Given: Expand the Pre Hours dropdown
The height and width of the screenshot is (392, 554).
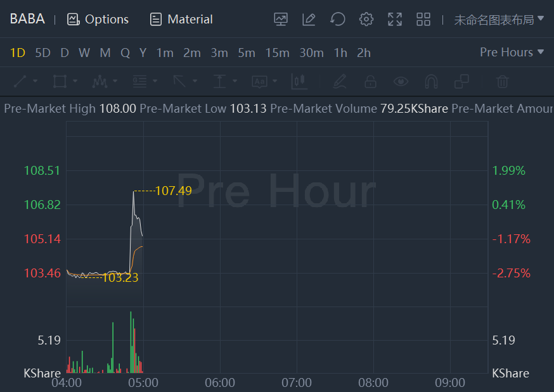Looking at the screenshot, I should 512,53.
